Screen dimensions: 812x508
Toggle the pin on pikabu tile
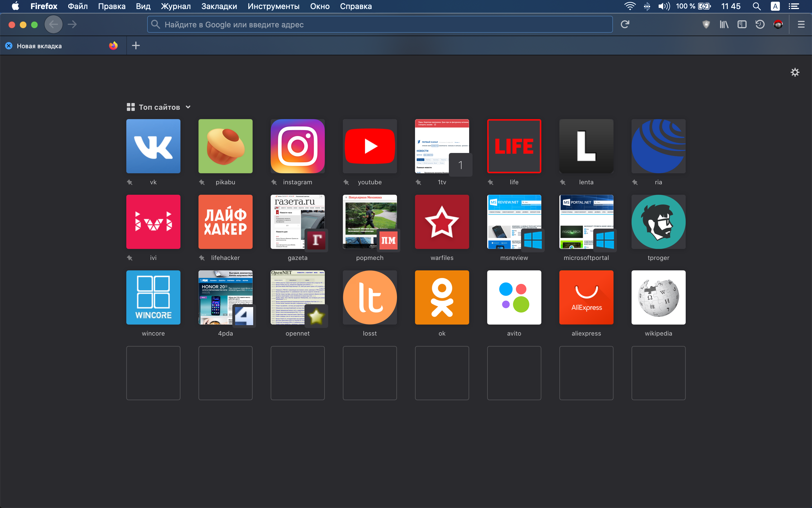coord(202,182)
